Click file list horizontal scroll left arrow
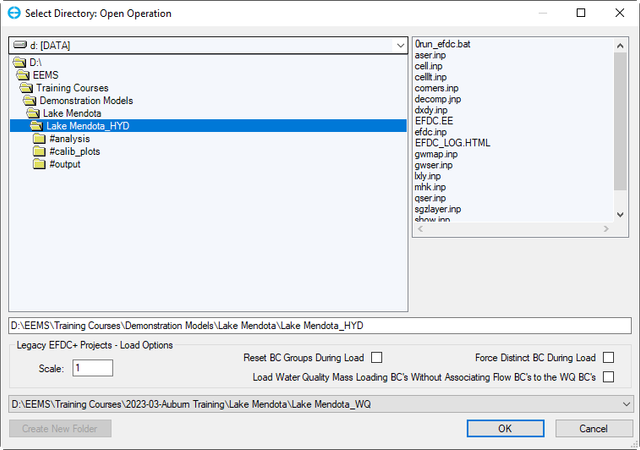Image resolution: width=640 pixels, height=450 pixels. click(420, 229)
